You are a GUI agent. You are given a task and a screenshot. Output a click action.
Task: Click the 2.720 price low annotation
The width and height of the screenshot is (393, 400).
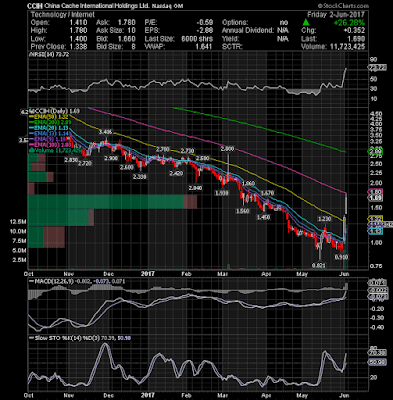pyautogui.click(x=85, y=164)
